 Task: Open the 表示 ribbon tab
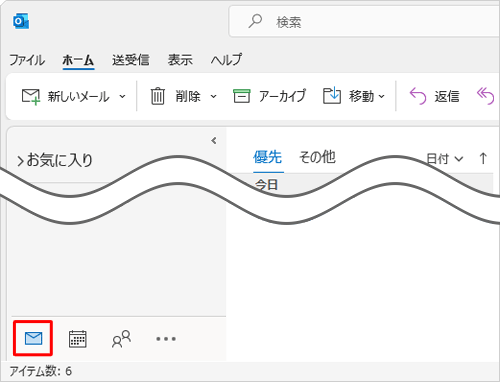pos(180,60)
